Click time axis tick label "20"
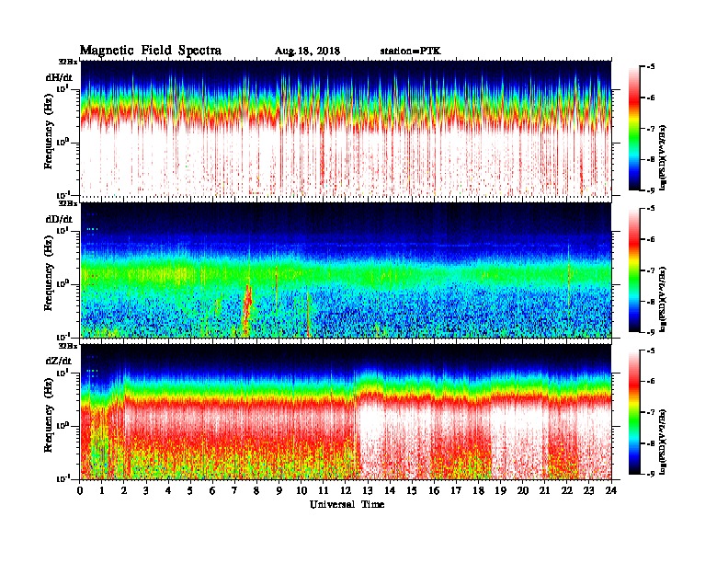 [x=523, y=491]
